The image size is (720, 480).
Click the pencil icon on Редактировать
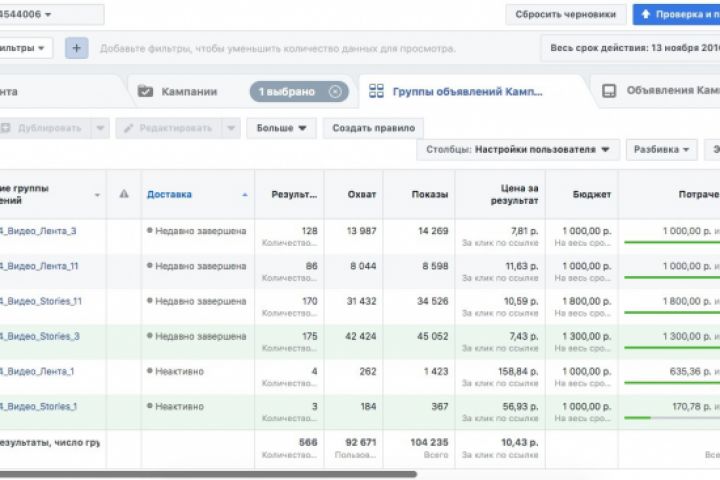tap(128, 128)
